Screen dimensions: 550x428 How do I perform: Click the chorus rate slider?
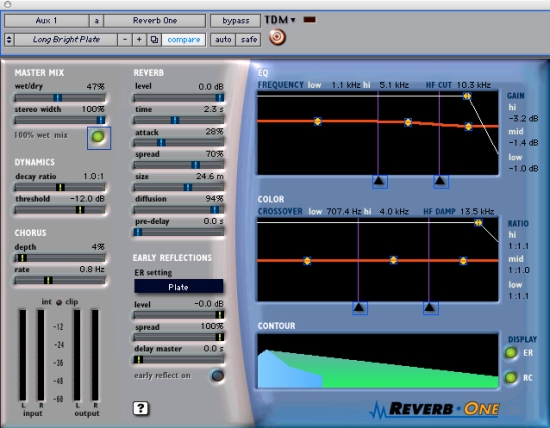click(x=60, y=280)
